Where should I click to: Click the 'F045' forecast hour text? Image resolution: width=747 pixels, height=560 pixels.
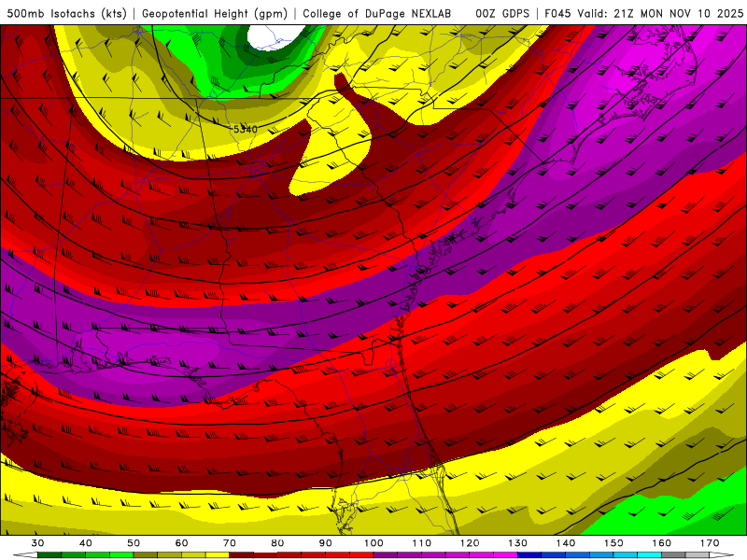[x=558, y=14]
